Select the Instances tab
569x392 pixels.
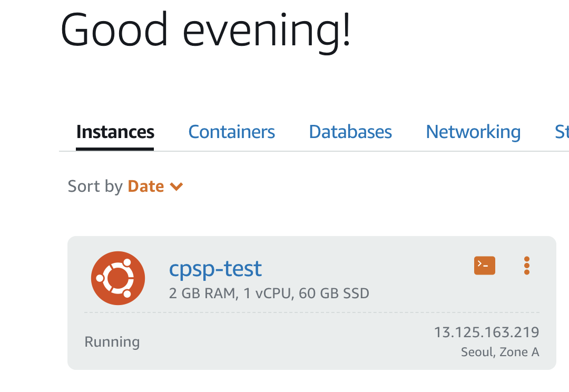(x=115, y=132)
